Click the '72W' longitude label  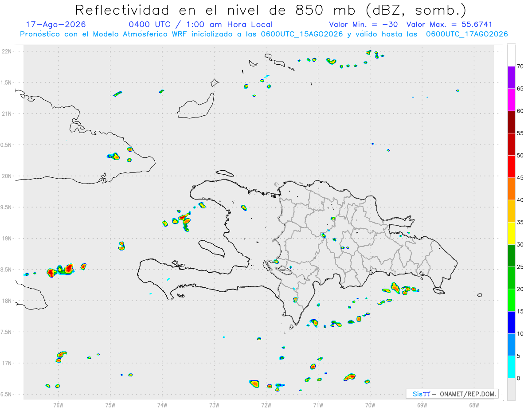click(266, 405)
